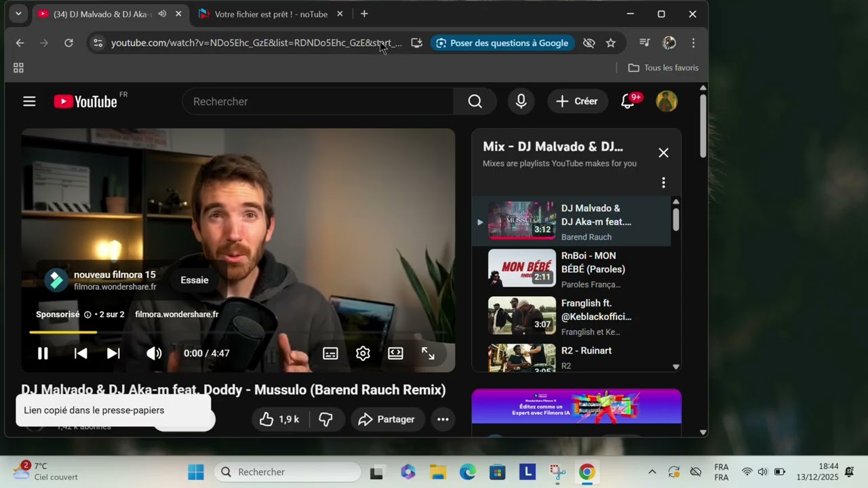Switch to the noTube tab
This screenshot has height=488, width=868.
(x=271, y=14)
